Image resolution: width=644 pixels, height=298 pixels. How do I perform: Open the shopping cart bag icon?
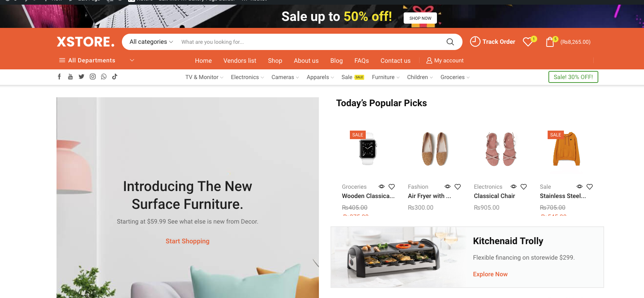550,42
